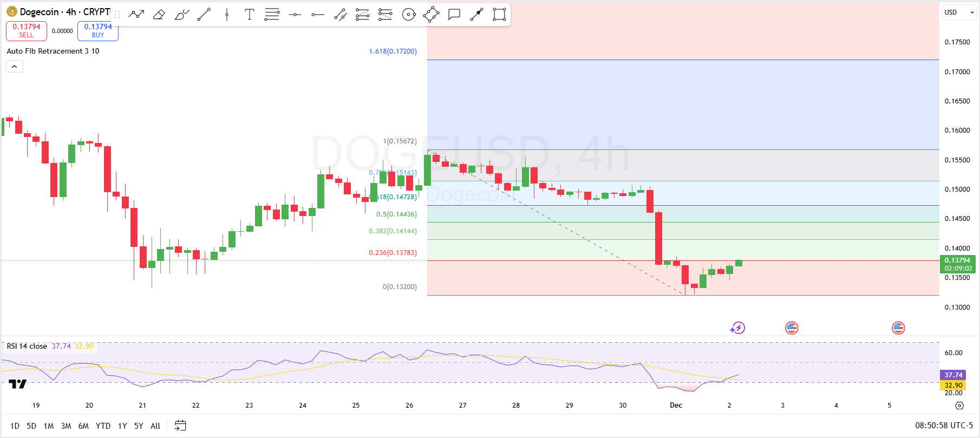
Task: Switch to the YTD time range
Action: coord(103,426)
